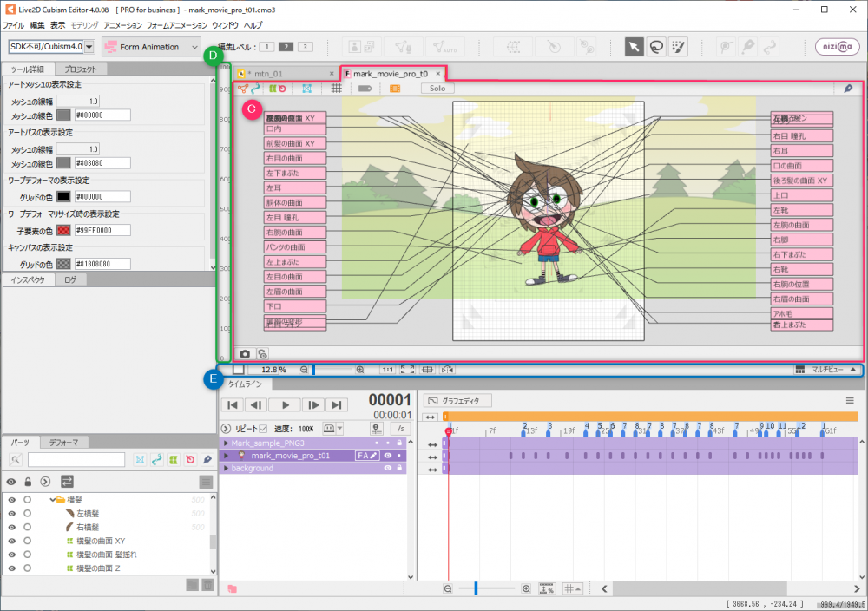Viewport: 868px width, 611px height.
Task: Click the grid display icon in view toolbar
Action: pyautogui.click(x=336, y=88)
